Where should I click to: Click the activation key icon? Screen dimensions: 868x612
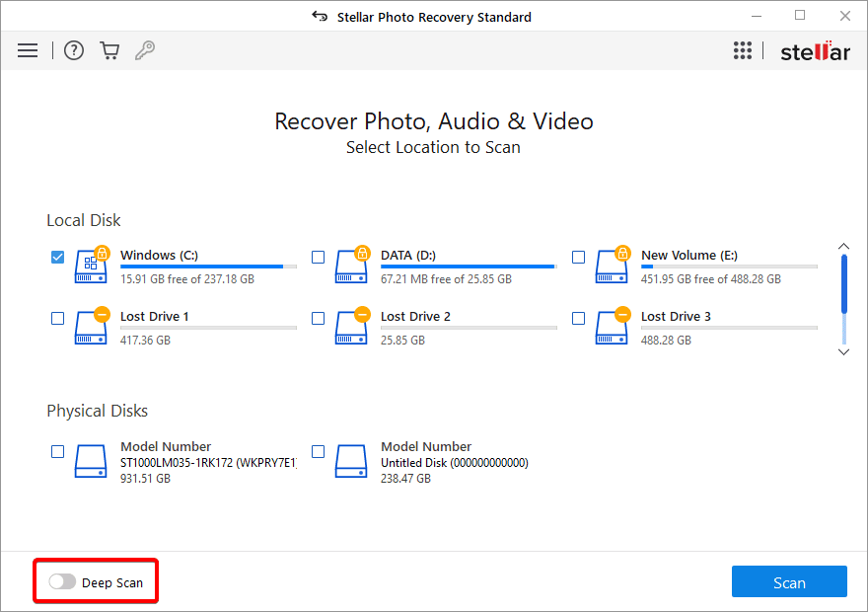tap(145, 50)
